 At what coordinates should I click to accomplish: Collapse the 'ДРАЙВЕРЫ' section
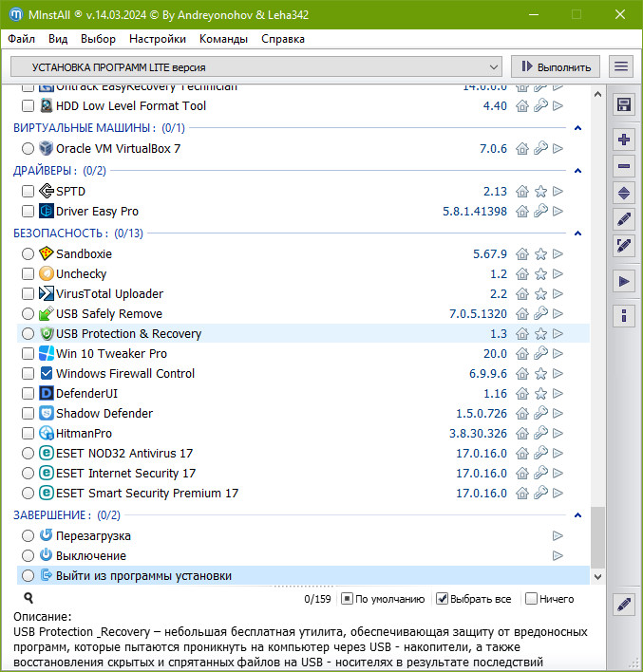pos(577,171)
